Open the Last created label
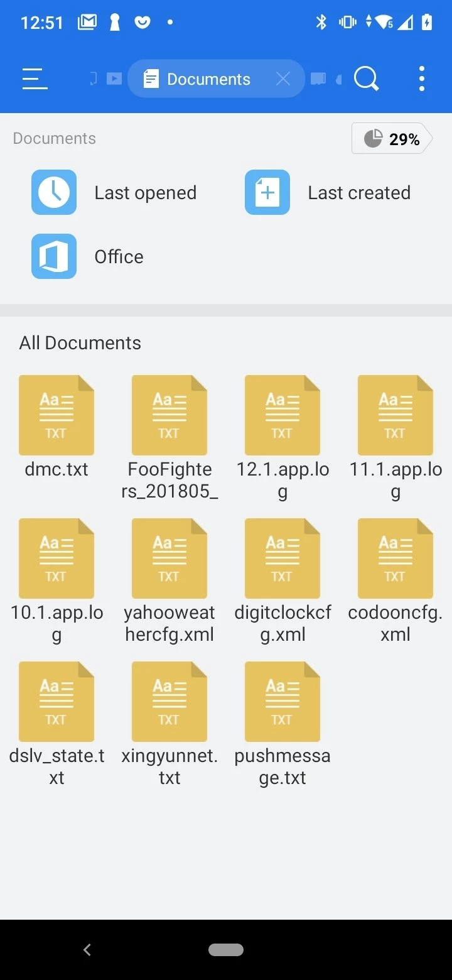The height and width of the screenshot is (980, 452). [359, 193]
